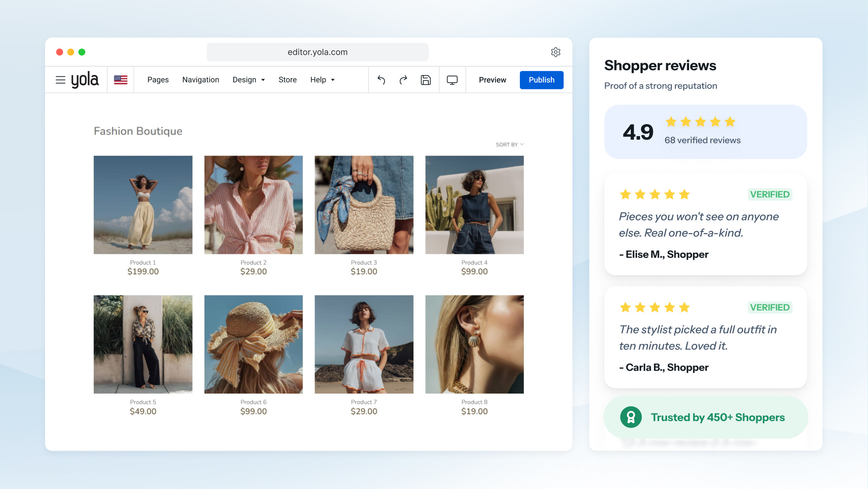The width and height of the screenshot is (868, 489).
Task: Click the US flag language icon
Action: click(121, 80)
